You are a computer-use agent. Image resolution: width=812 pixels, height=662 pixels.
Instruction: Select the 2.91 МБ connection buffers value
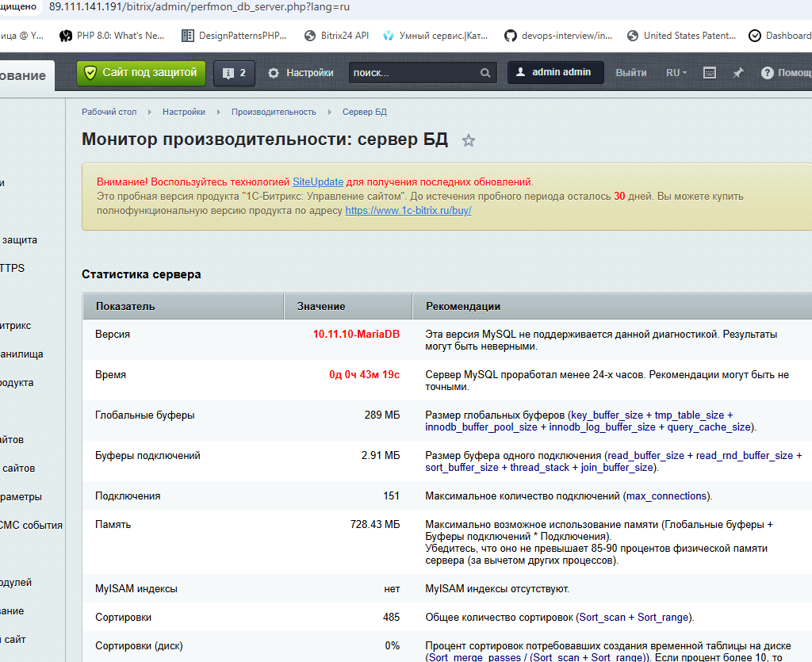381,456
